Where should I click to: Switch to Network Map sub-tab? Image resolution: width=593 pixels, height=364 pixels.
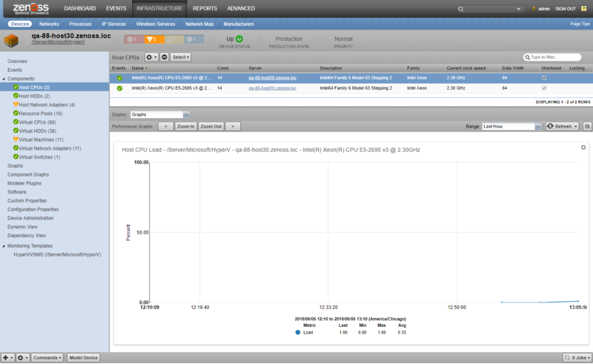coord(199,24)
